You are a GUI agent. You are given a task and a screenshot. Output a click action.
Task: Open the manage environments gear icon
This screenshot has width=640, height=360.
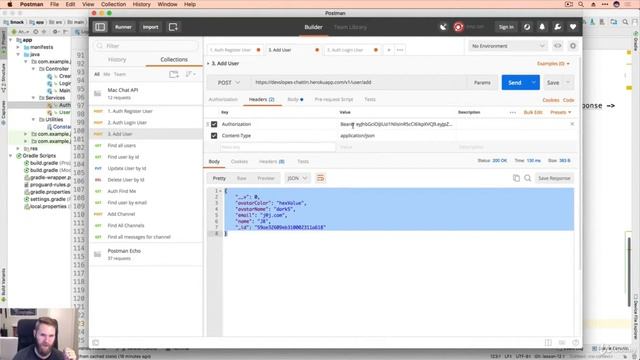[x=573, y=46]
